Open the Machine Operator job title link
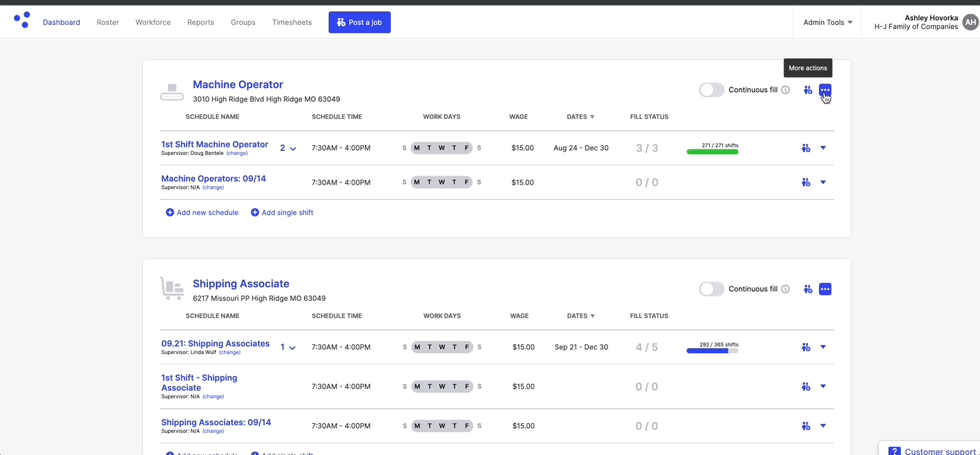Screen dimensions: 980x455 click(x=238, y=84)
